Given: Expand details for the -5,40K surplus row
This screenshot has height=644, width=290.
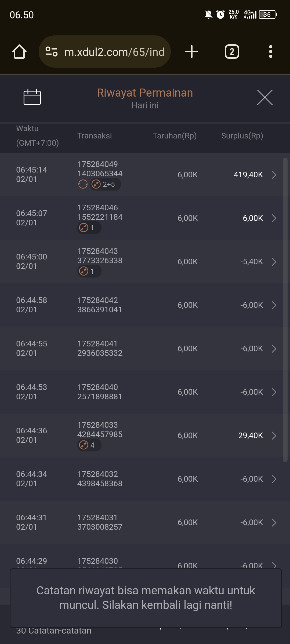Looking at the screenshot, I should click(274, 262).
